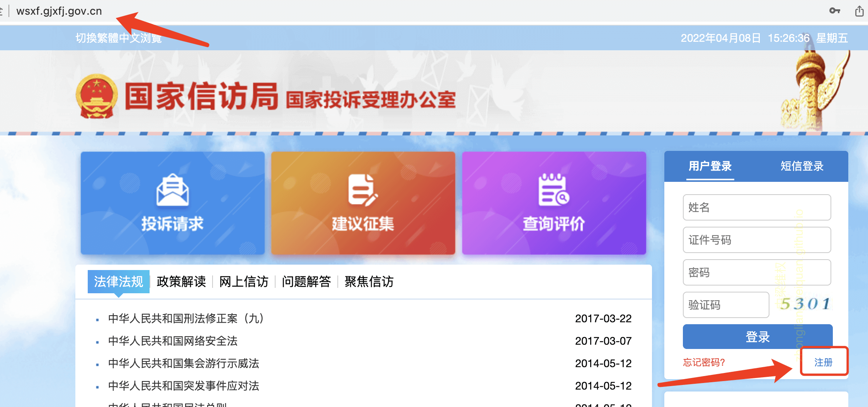868x407 pixels.
Task: Focus the 验证码 input field
Action: (726, 305)
